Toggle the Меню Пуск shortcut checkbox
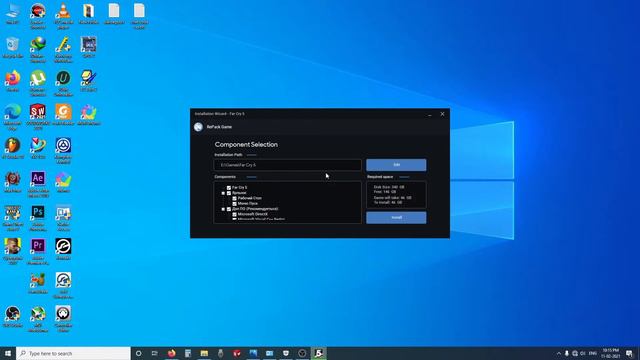 point(234,204)
